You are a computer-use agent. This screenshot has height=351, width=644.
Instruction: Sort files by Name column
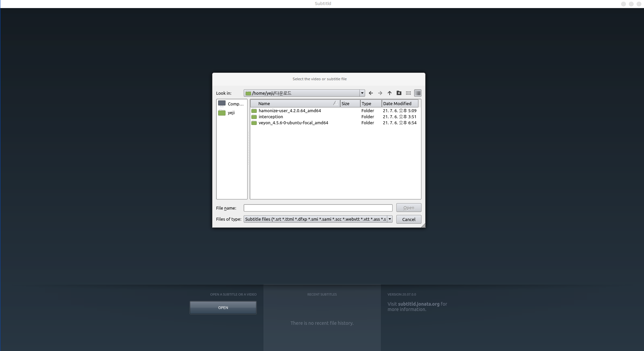(x=295, y=103)
